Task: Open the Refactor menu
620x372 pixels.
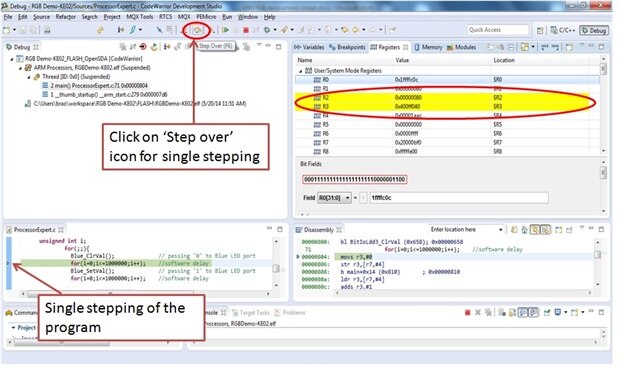Action: (x=65, y=17)
